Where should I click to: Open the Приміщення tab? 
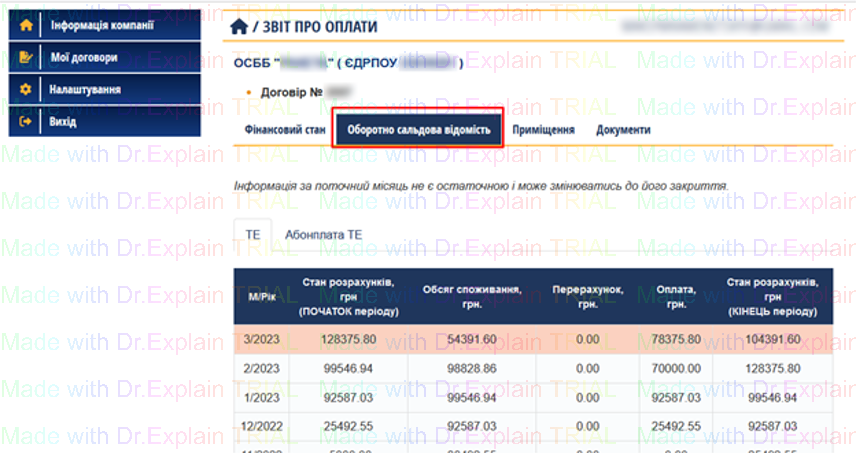pyautogui.click(x=543, y=130)
